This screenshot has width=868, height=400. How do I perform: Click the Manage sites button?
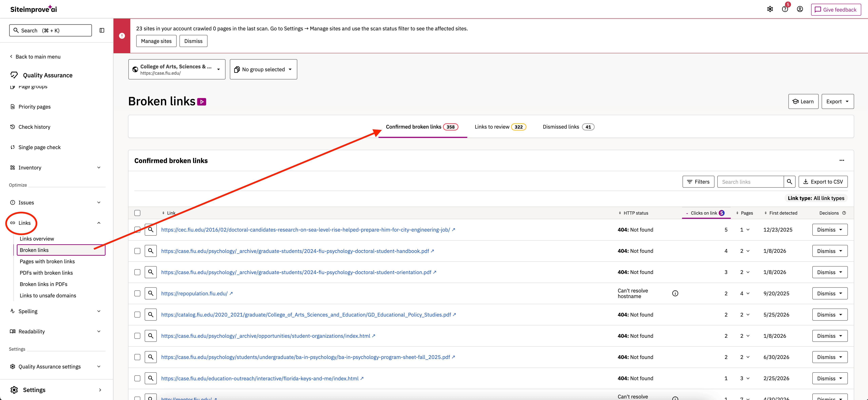click(156, 41)
